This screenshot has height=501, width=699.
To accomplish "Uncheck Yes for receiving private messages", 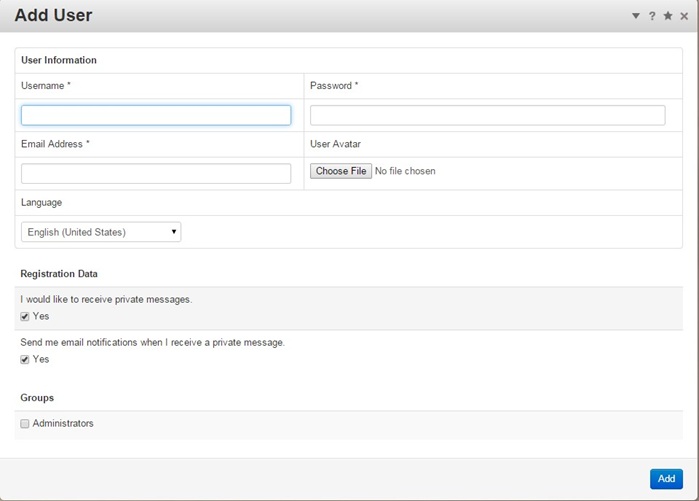I will point(25,316).
